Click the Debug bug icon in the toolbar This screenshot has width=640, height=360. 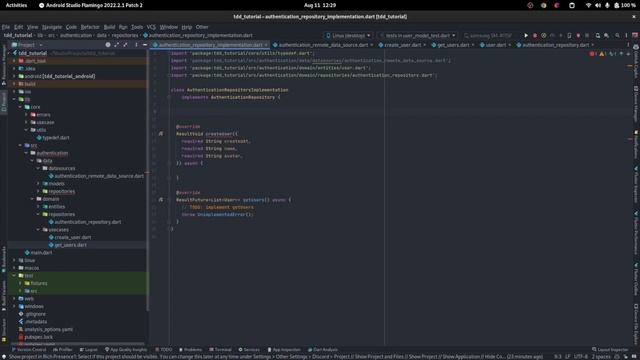(535, 36)
